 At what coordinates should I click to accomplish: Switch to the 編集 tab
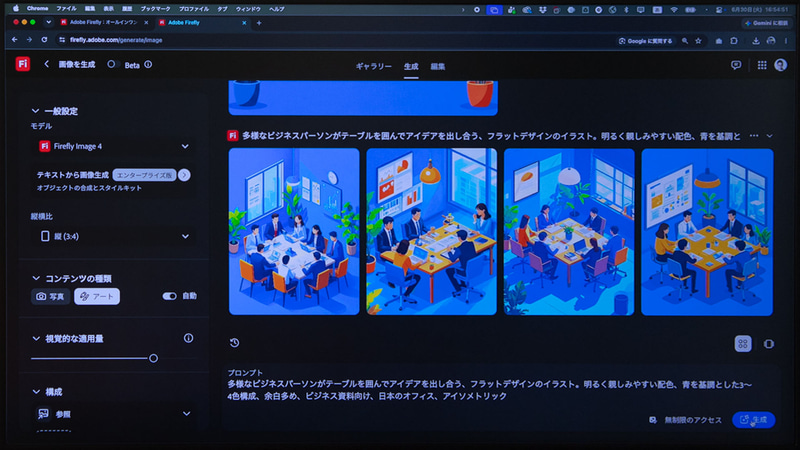pos(437,66)
